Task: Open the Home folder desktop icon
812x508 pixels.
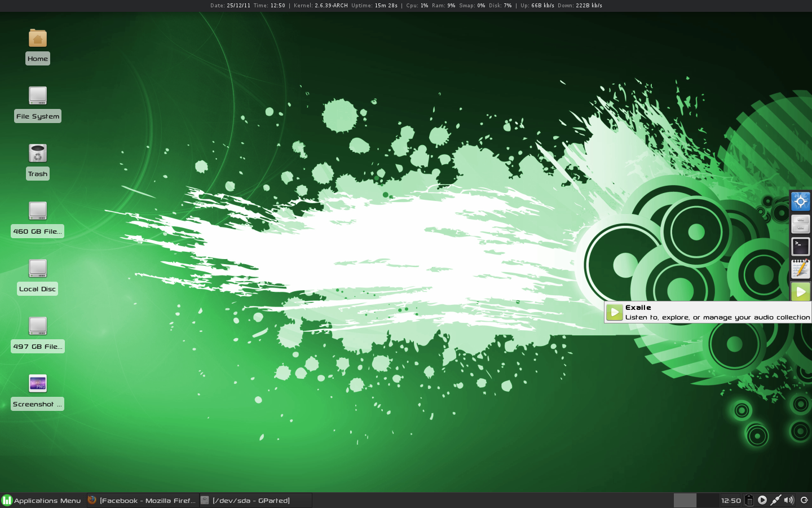Action: (x=38, y=39)
